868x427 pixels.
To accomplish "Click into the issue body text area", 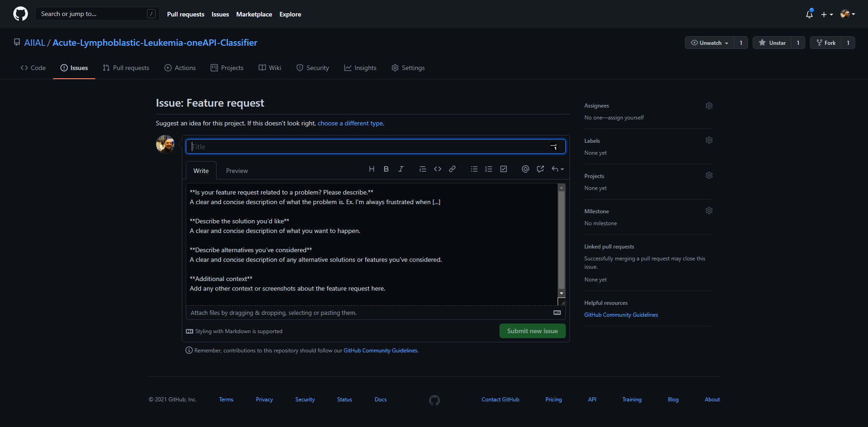I will click(371, 244).
